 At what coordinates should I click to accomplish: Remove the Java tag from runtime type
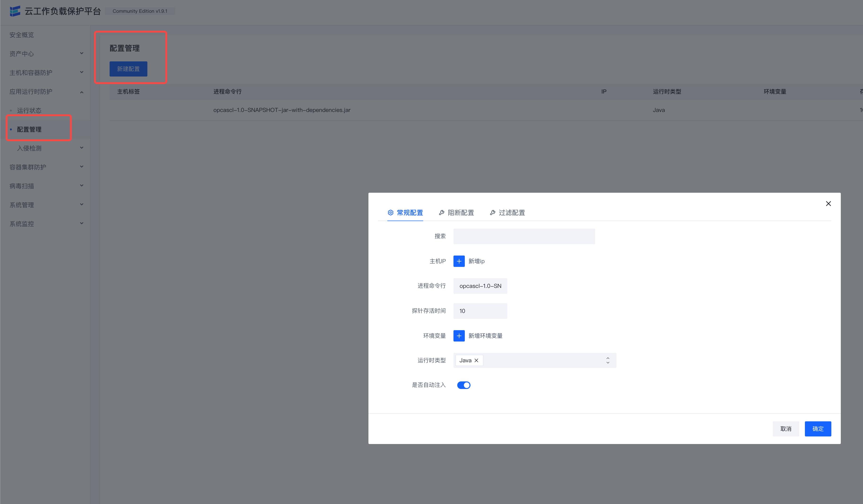click(476, 360)
